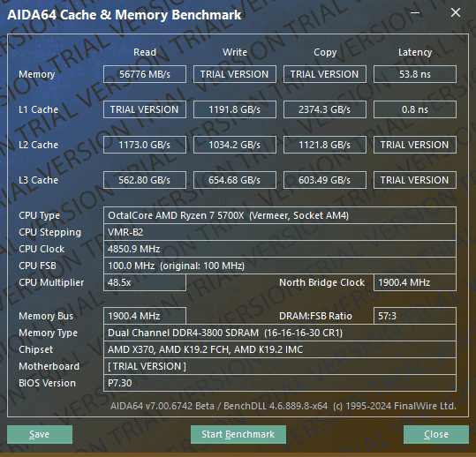The height and width of the screenshot is (457, 476).
Task: Select L3 Cache Read 562.80 GB/s
Action: coord(145,180)
